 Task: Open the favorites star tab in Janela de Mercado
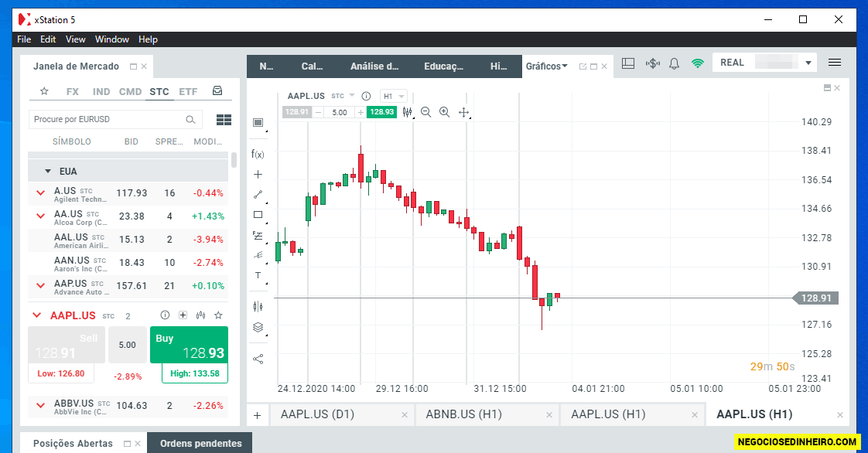[x=44, y=91]
